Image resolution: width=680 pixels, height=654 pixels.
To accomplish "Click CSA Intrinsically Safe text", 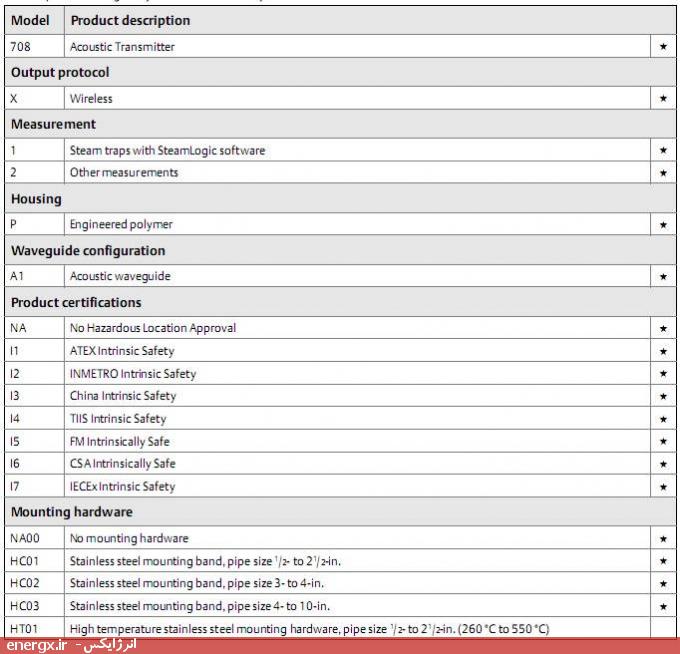I will (x=123, y=464).
